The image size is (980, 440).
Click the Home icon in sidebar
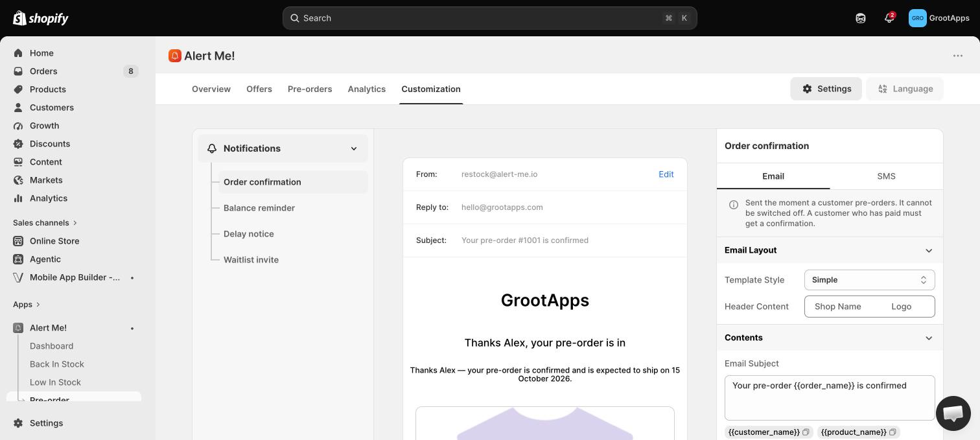pyautogui.click(x=18, y=53)
